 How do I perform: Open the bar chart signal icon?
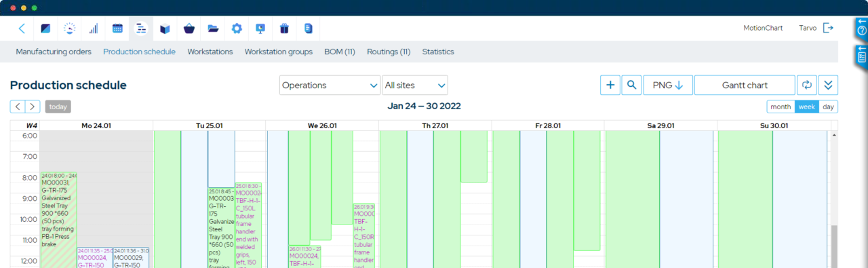click(x=94, y=28)
